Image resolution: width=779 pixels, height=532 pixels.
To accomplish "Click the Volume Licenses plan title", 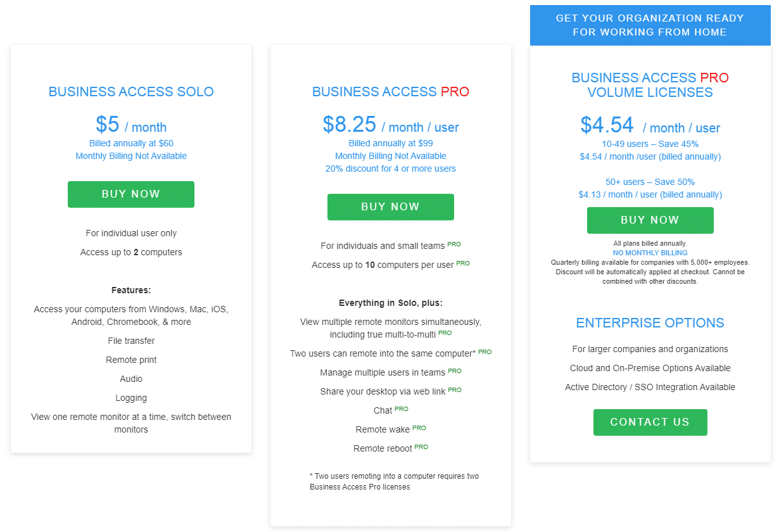I will click(650, 85).
